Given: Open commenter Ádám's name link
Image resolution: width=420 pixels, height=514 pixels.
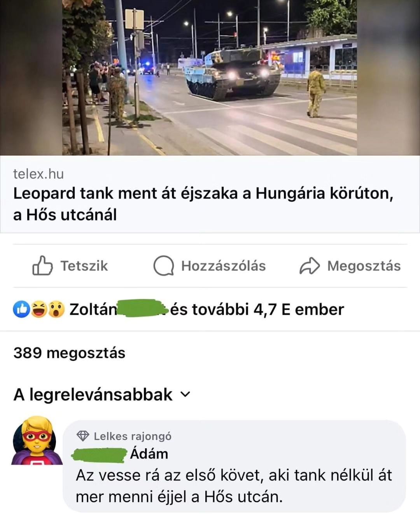Looking at the screenshot, I should tap(149, 454).
